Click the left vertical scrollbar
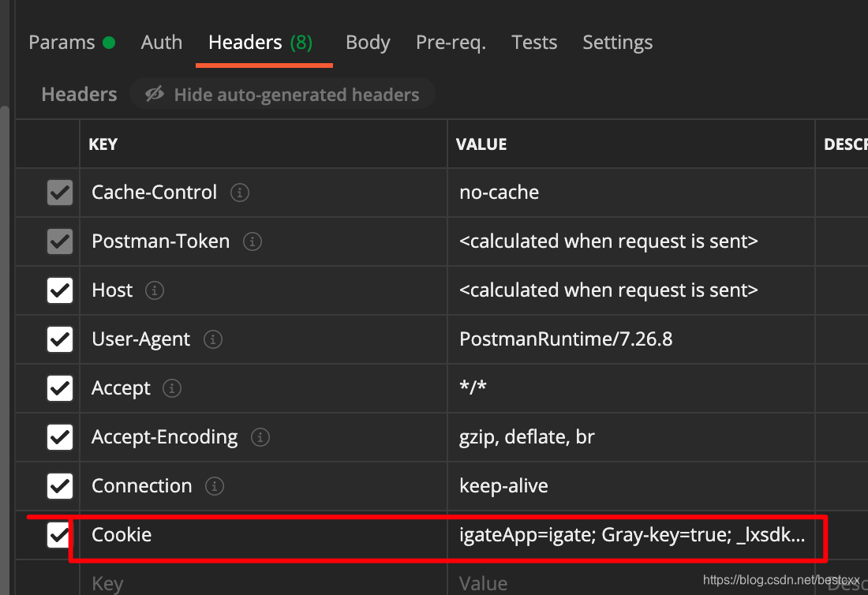868x595 pixels. (5, 349)
